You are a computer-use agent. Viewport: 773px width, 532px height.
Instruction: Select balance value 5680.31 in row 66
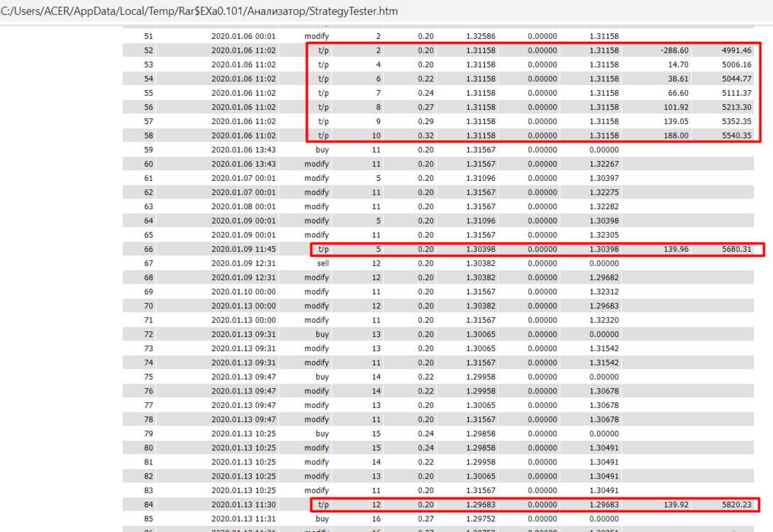737,250
